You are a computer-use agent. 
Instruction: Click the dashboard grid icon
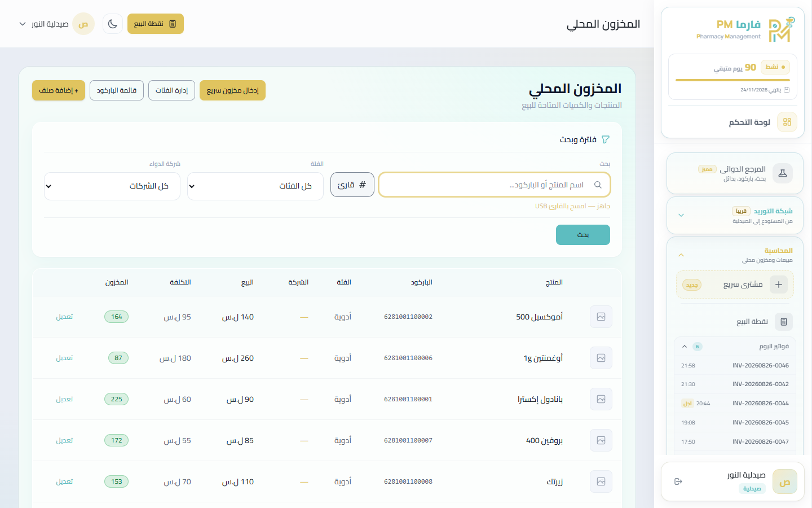click(787, 122)
